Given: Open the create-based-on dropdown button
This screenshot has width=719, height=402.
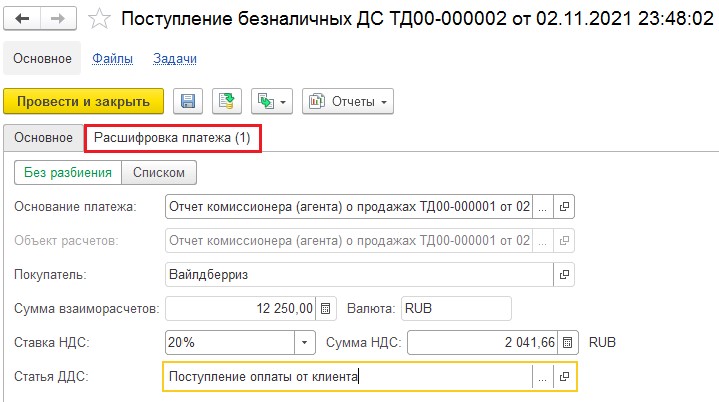Looking at the screenshot, I should pos(271,101).
